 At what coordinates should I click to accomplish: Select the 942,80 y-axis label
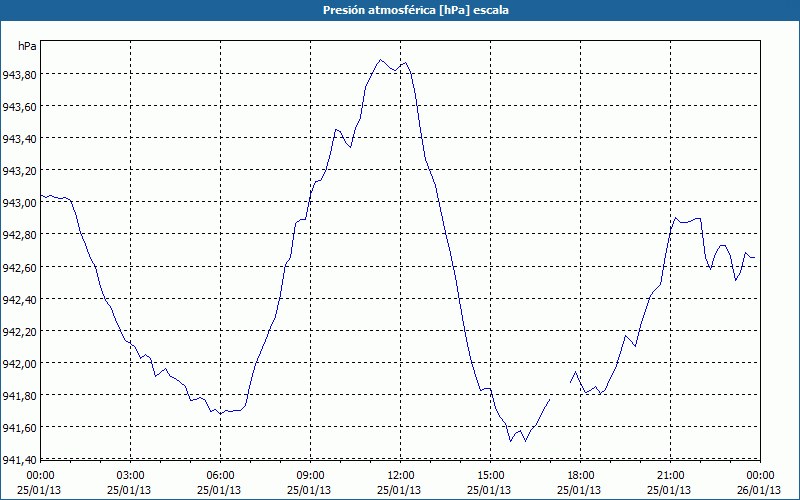19,235
